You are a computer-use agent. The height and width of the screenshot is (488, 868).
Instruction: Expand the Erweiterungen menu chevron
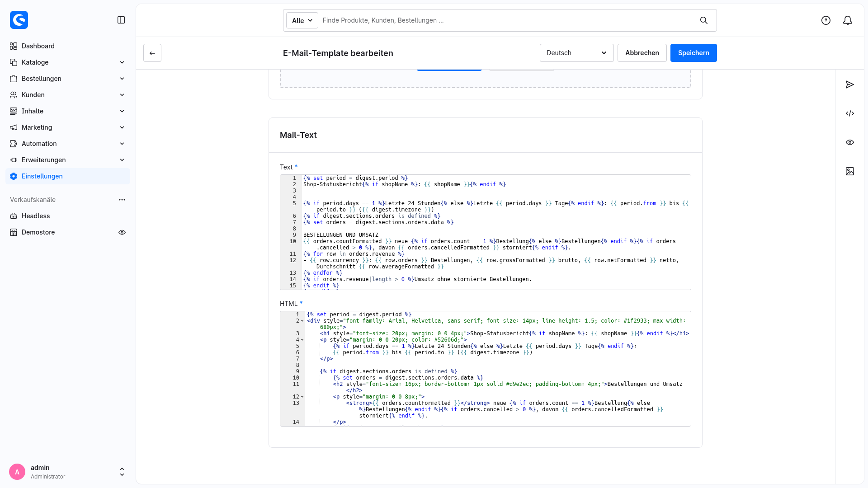tap(122, 160)
